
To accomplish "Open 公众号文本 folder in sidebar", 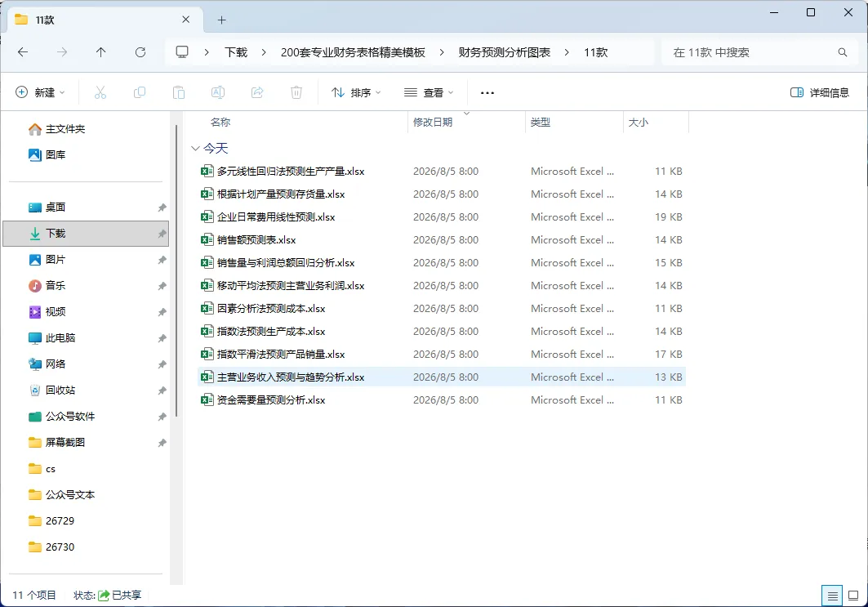I will click(86, 494).
